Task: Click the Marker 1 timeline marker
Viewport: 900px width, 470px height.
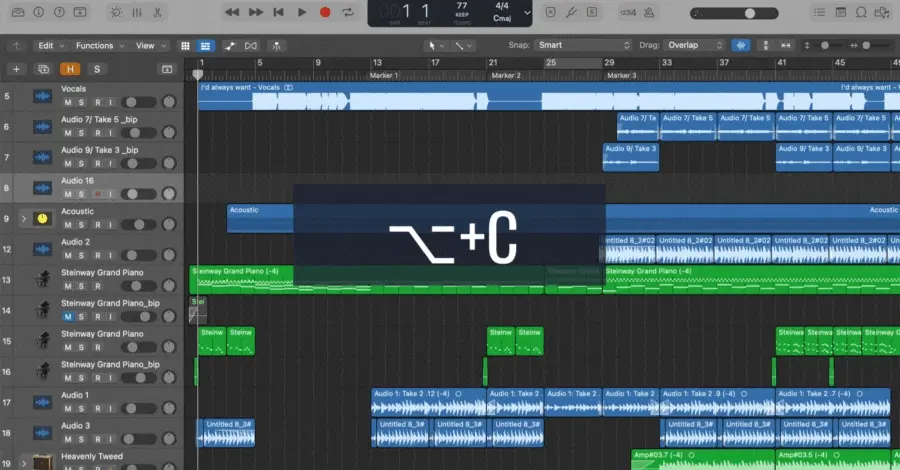Action: click(383, 75)
